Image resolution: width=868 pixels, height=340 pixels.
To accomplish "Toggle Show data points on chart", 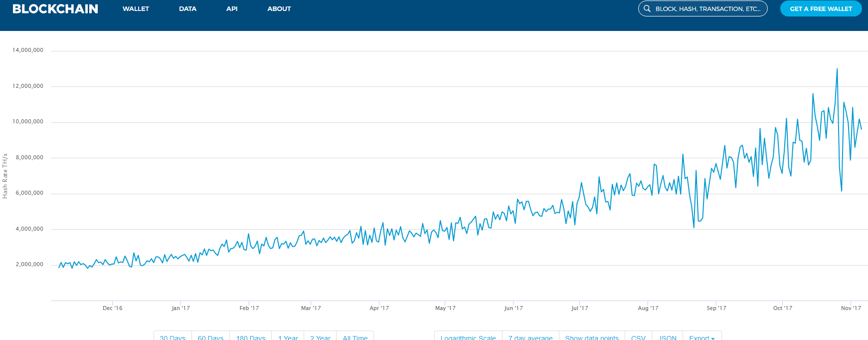I will 592,337.
